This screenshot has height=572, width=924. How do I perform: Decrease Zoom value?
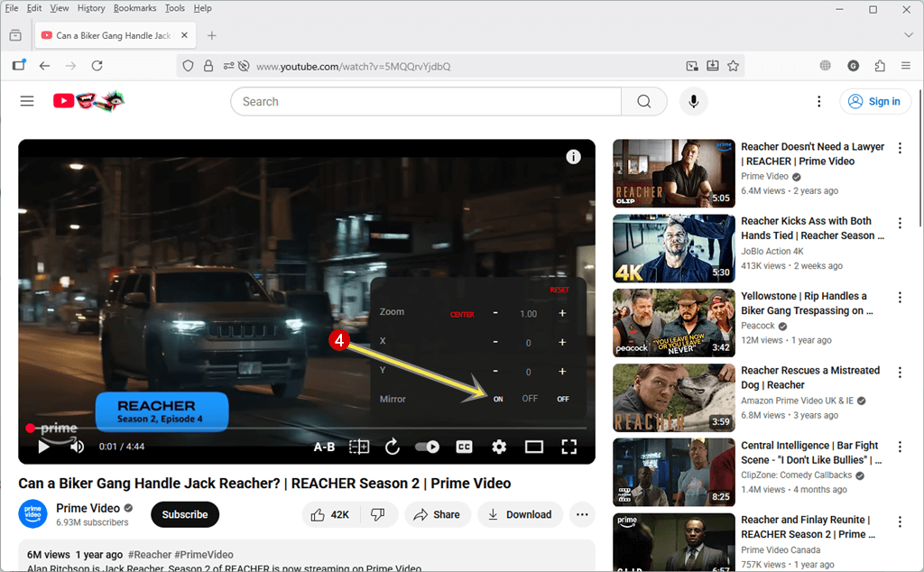click(x=495, y=313)
